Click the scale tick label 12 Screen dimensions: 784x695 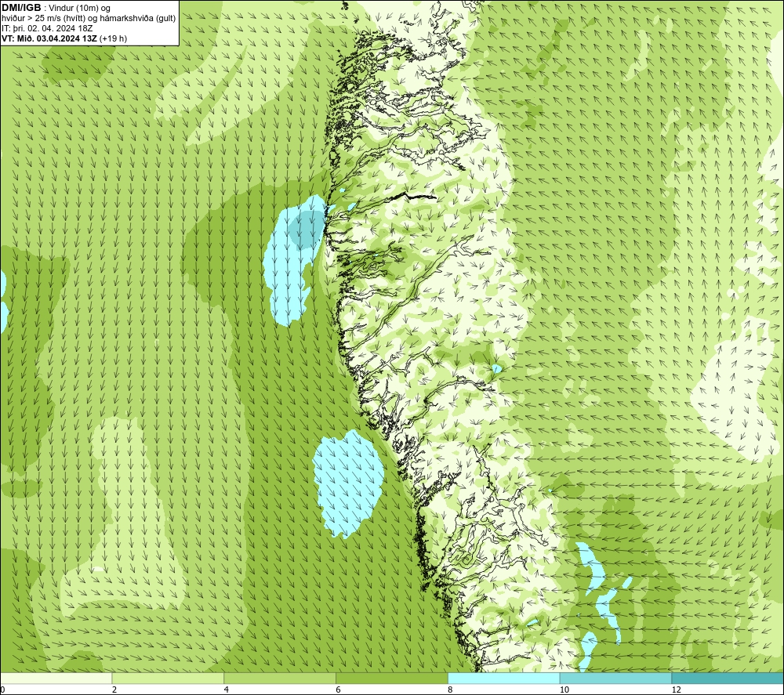(x=677, y=690)
